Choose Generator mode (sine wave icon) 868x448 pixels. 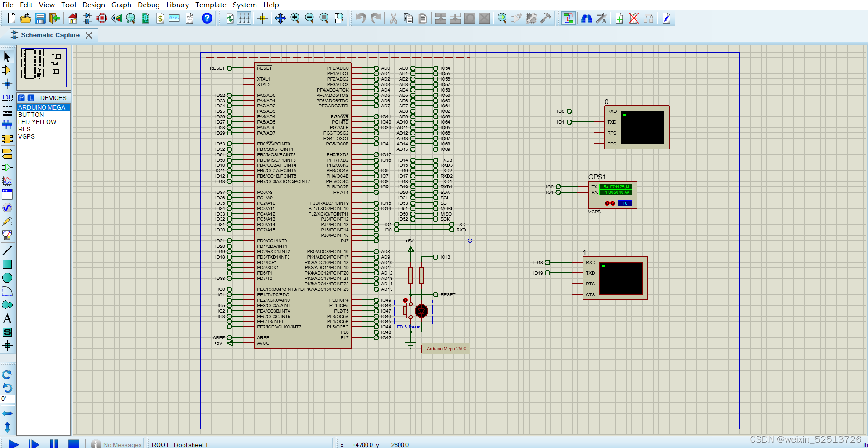pos(7,208)
